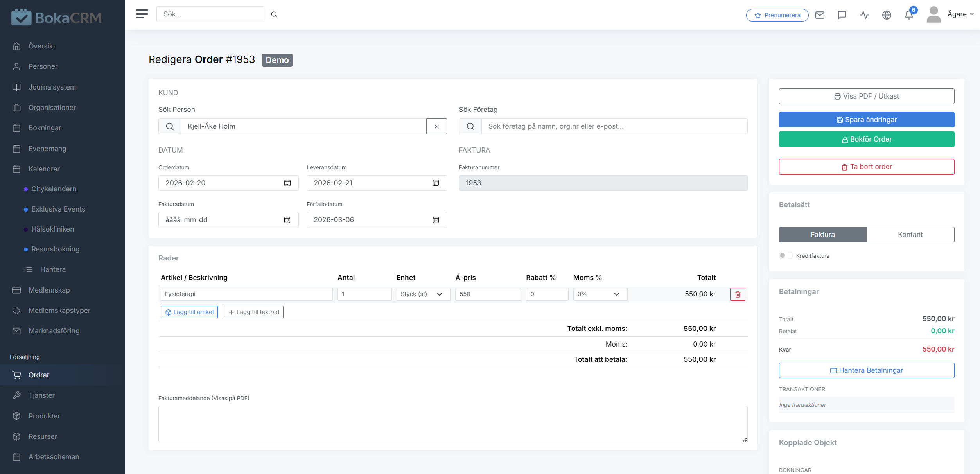Screen dimensions: 980x474
Task: Open Orderdatum calendar picker icon
Action: [x=287, y=183]
